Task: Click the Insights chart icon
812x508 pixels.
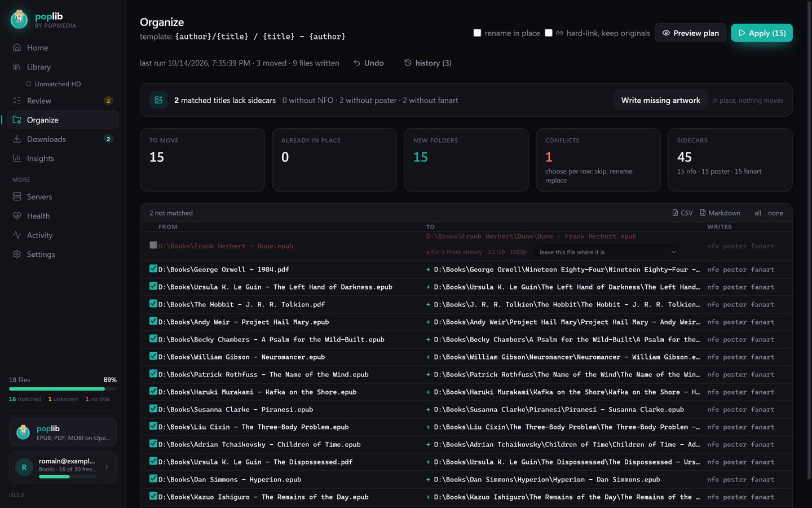Action: click(17, 158)
